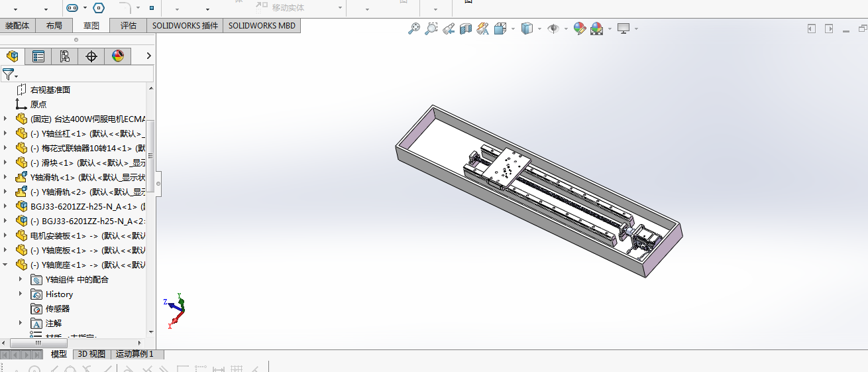
Task: Expand the 滑块<1> component
Action: coord(5,162)
